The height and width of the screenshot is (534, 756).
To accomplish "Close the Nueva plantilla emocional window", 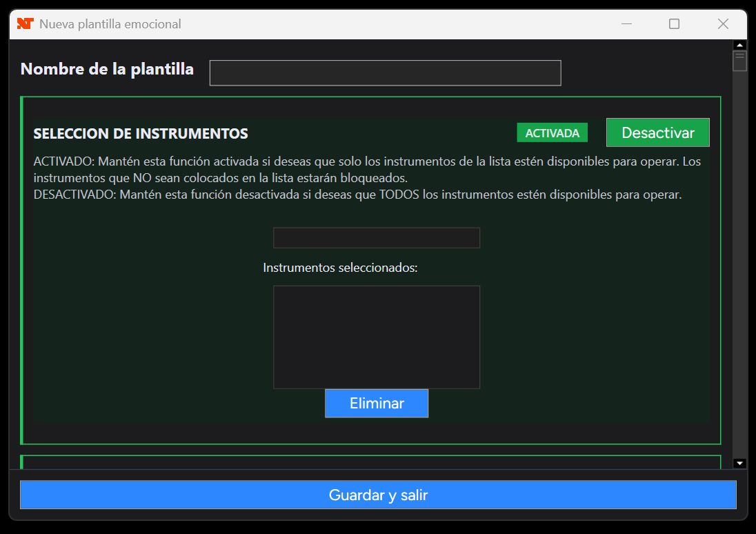I will tap(723, 23).
